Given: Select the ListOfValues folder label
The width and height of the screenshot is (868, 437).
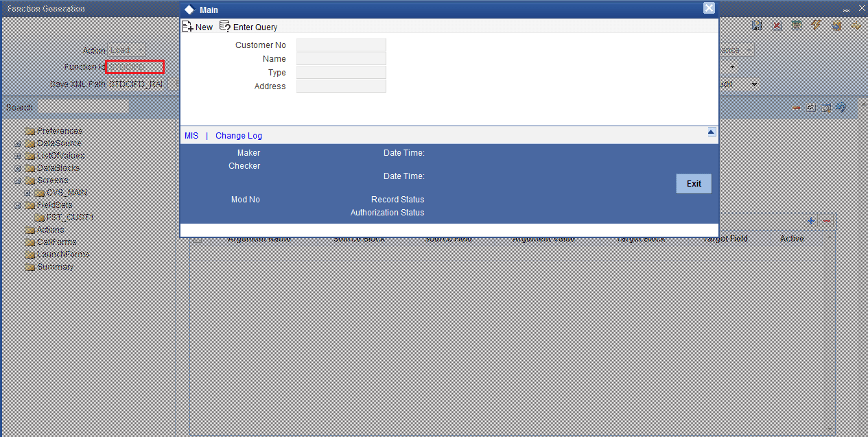Looking at the screenshot, I should click(61, 156).
